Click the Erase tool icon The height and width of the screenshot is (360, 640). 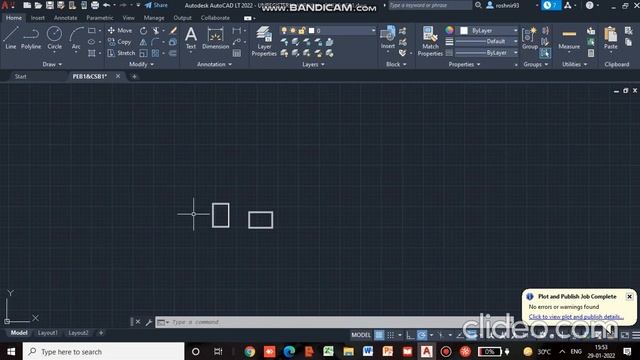point(173,31)
